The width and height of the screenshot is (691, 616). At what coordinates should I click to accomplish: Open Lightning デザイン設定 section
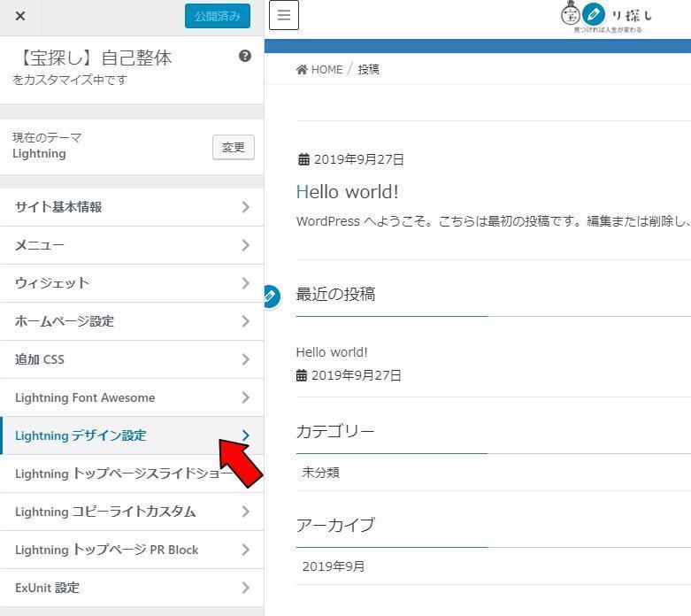pos(132,435)
